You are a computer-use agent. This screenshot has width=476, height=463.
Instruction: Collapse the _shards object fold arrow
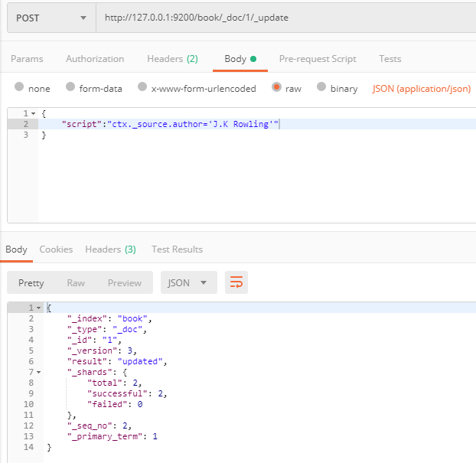38,372
